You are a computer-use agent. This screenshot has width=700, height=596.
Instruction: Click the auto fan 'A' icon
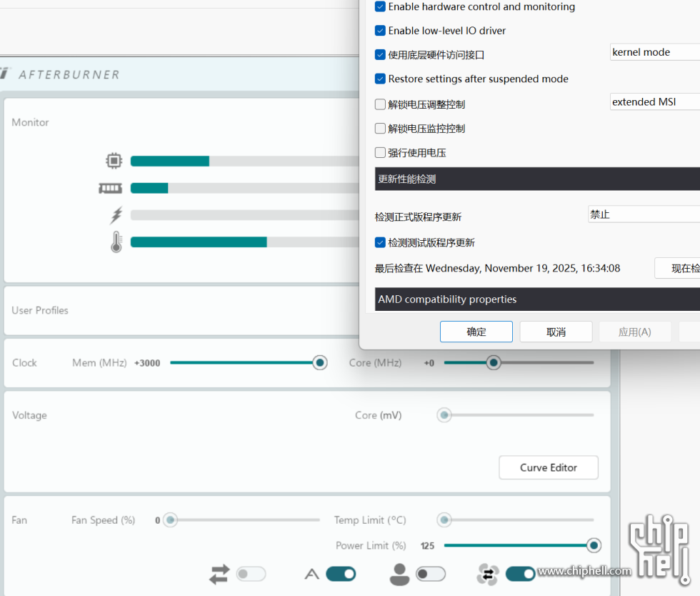tap(311, 574)
